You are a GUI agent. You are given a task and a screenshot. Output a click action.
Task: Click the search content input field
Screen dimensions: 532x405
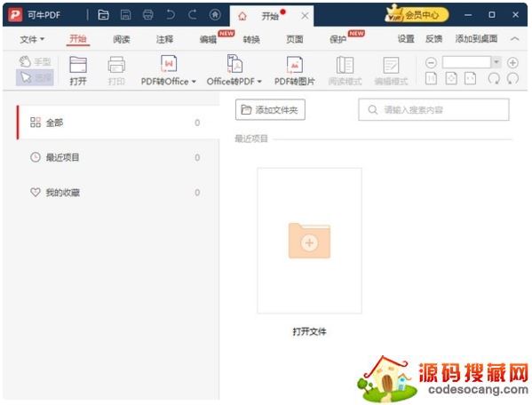(433, 109)
